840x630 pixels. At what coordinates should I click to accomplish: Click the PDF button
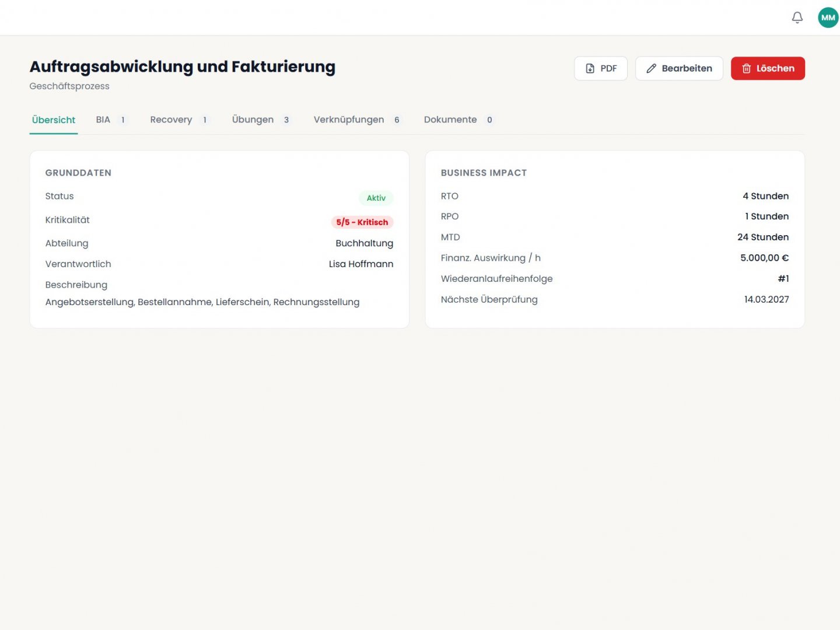tap(600, 68)
